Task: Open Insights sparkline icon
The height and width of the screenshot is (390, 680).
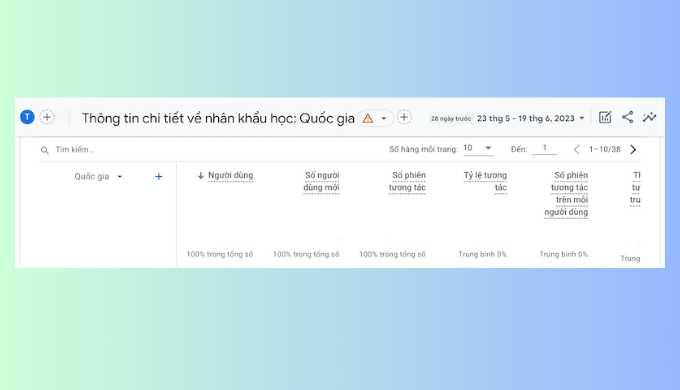Action: coord(649,117)
